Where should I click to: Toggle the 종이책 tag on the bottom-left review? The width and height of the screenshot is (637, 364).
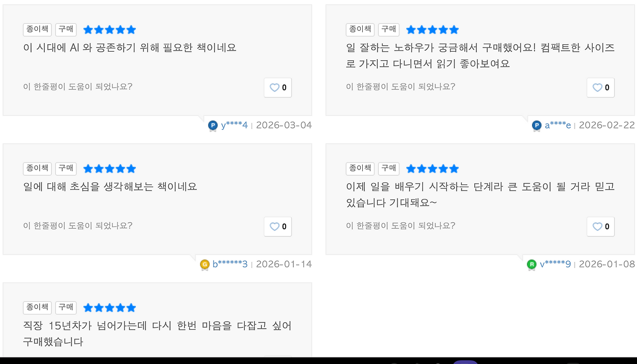[x=37, y=307]
